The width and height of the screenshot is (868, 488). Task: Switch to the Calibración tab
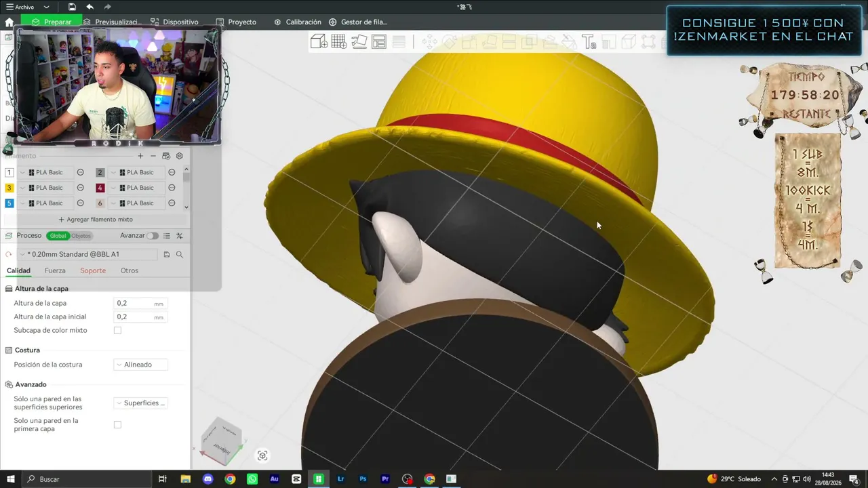point(298,22)
